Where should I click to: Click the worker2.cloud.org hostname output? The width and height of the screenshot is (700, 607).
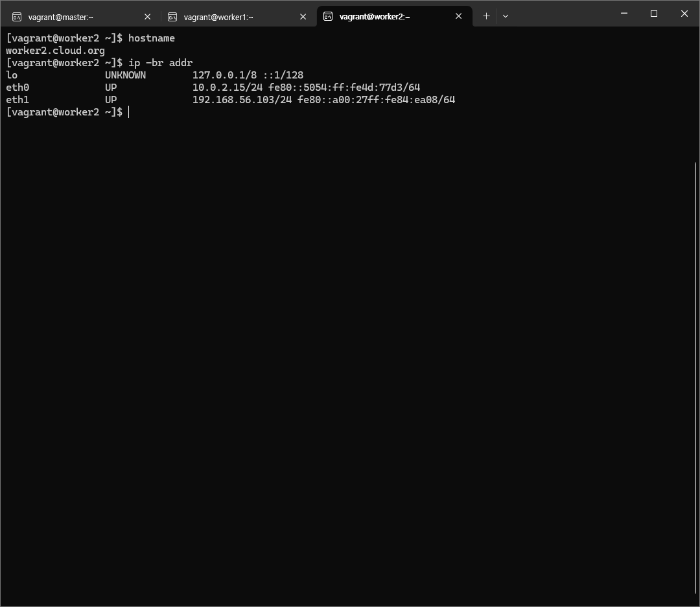[55, 51]
